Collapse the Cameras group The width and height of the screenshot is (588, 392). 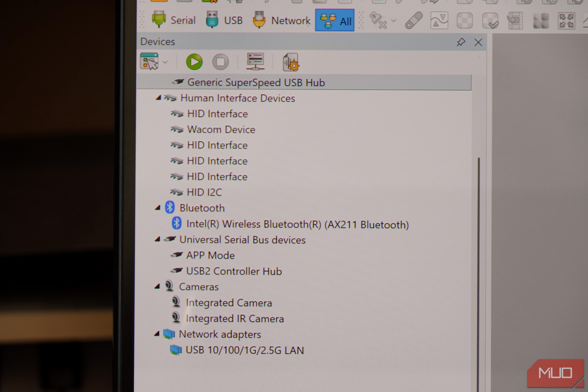157,287
